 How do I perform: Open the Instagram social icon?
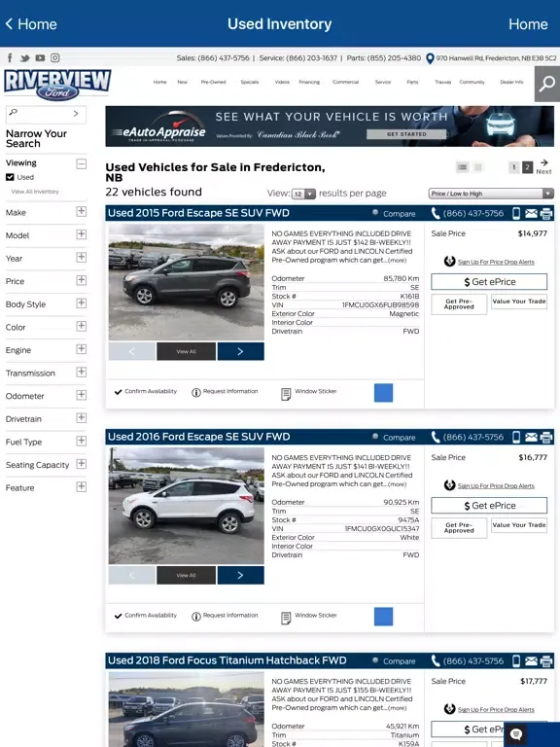(55, 57)
